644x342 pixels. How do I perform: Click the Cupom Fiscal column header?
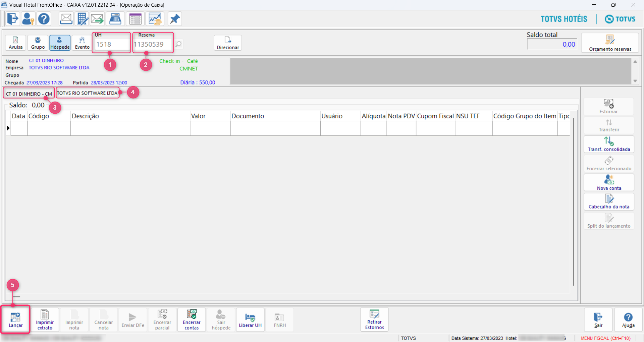tap(436, 116)
